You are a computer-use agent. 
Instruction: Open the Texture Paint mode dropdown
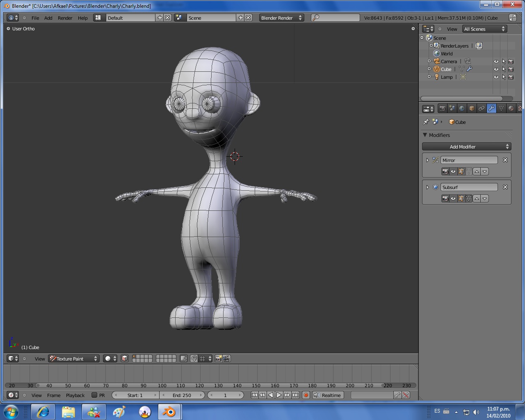click(74, 359)
